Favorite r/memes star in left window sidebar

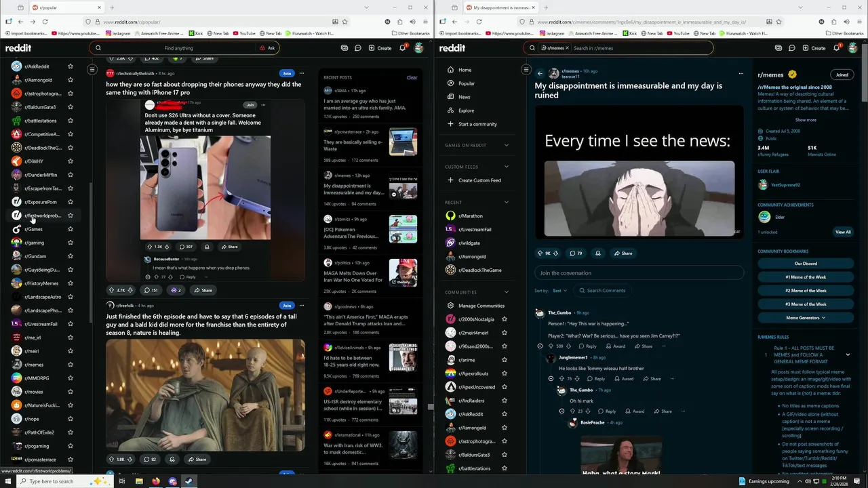click(x=70, y=365)
